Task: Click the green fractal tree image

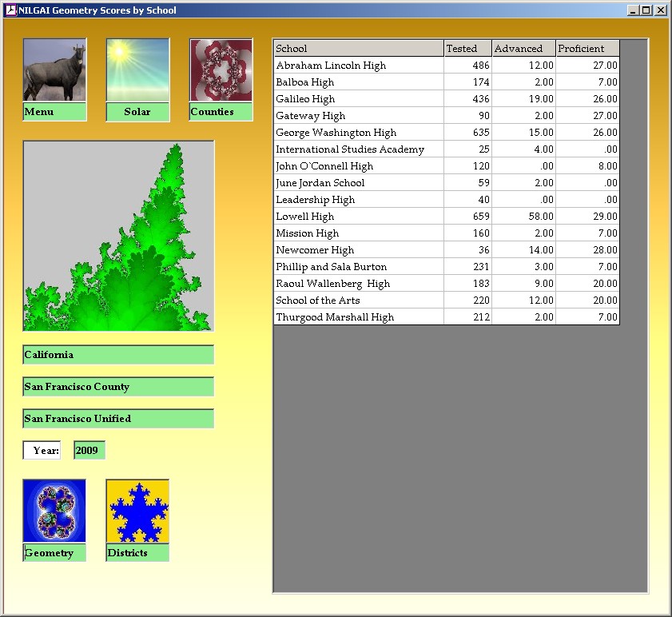Action: pyautogui.click(x=118, y=236)
